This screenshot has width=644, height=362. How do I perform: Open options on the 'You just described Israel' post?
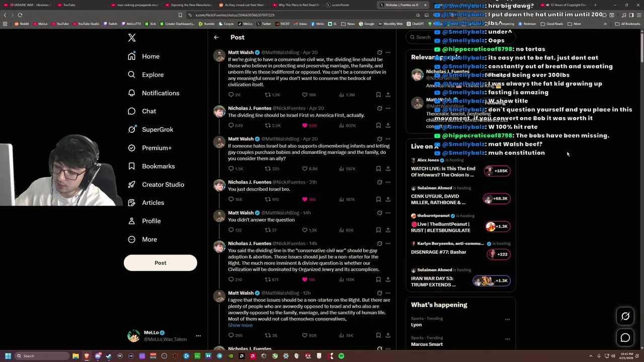click(388, 182)
